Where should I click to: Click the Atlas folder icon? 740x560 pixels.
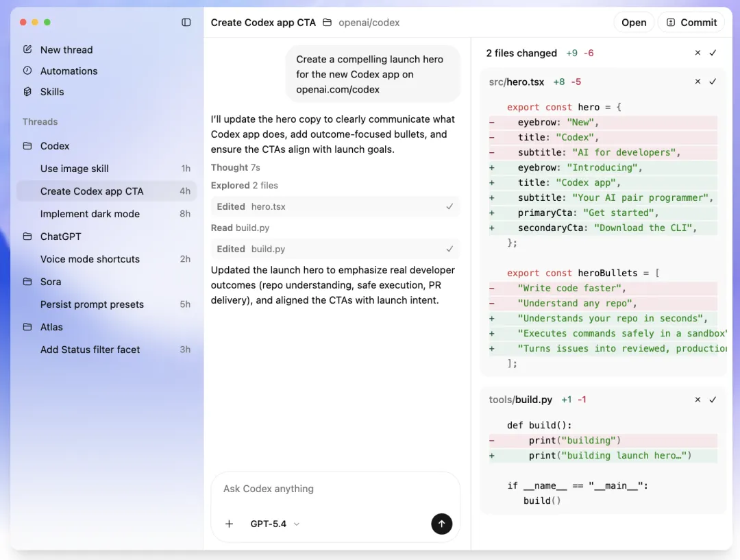click(27, 327)
